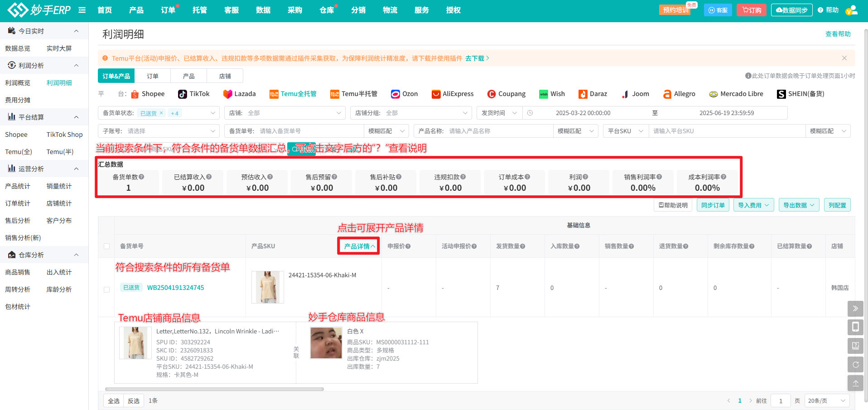The image size is (868, 410).
Task: Click the 同步订单 button
Action: click(x=712, y=205)
